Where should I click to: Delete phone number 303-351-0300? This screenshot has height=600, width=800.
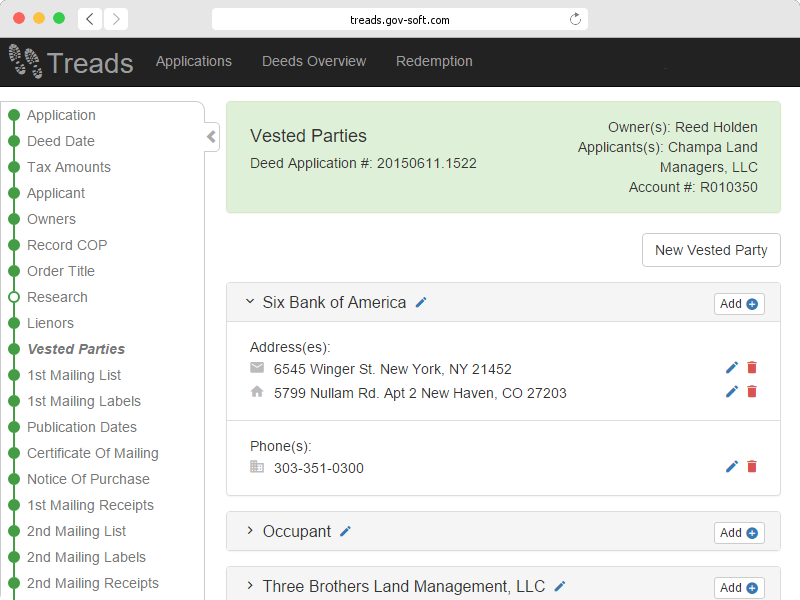pyautogui.click(x=752, y=466)
